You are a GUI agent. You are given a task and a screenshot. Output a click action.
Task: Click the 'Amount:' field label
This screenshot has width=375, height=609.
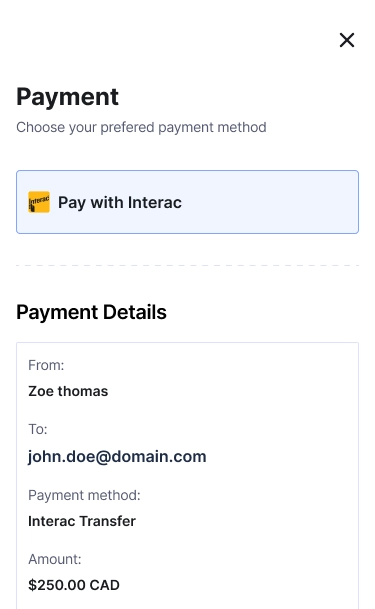(x=55, y=559)
